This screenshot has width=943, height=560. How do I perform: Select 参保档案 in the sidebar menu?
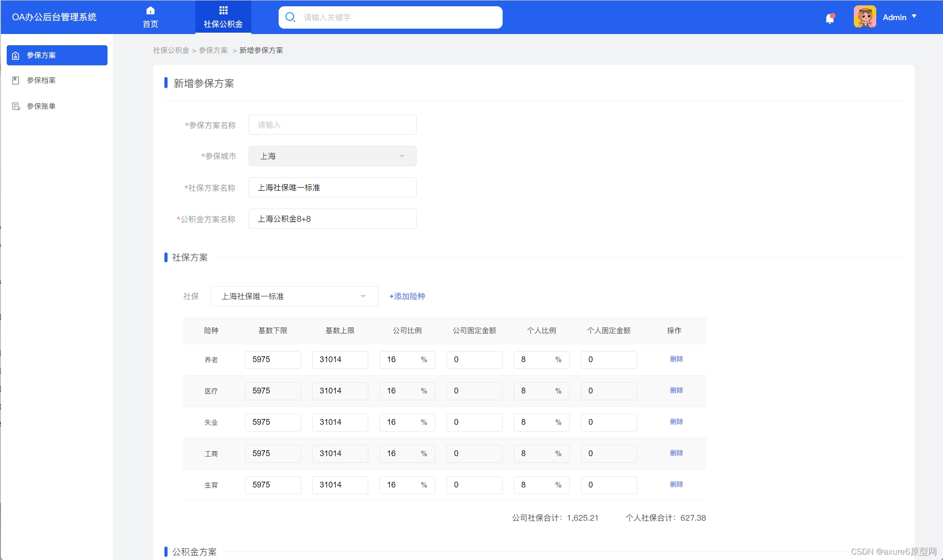[41, 80]
